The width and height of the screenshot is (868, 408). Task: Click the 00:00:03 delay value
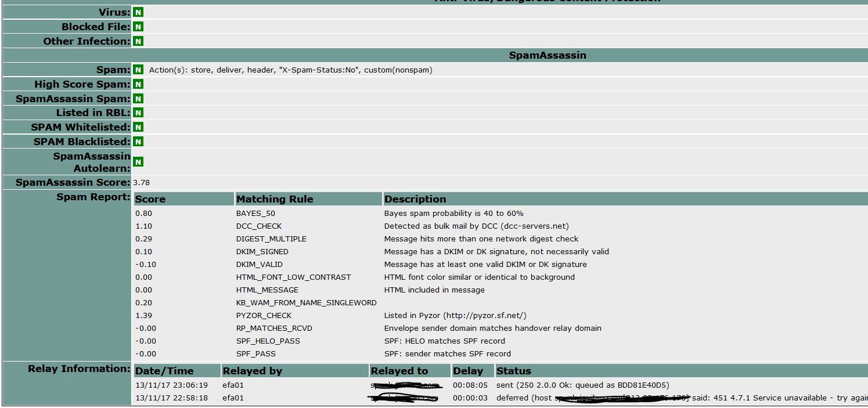click(x=470, y=398)
